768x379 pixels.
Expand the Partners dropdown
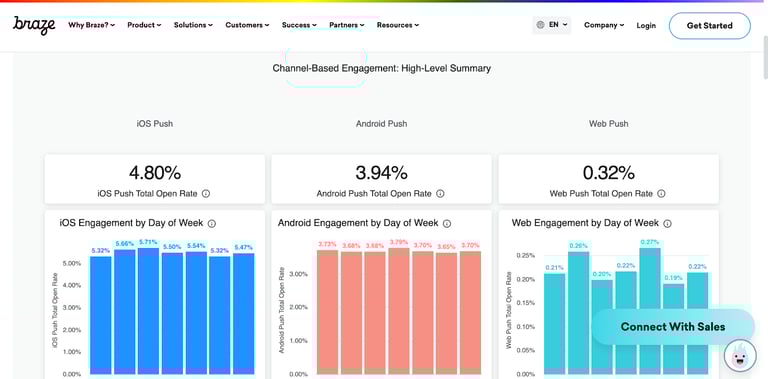347,25
